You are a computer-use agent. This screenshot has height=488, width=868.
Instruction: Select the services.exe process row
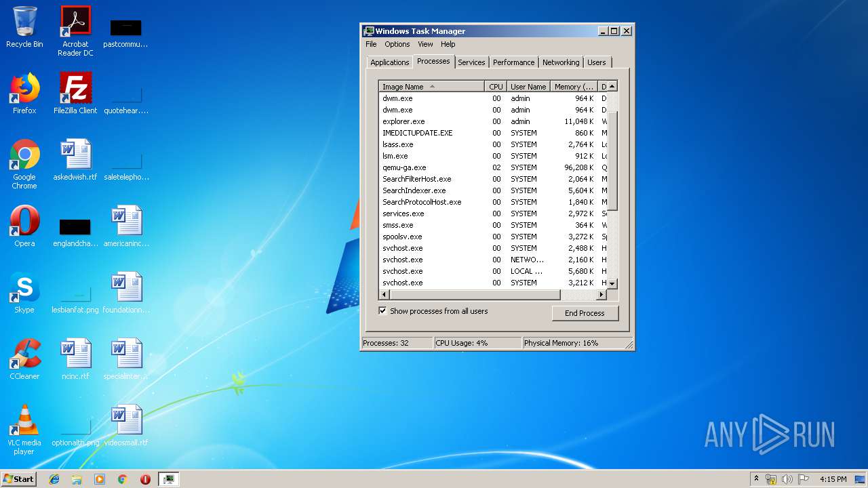coord(493,213)
